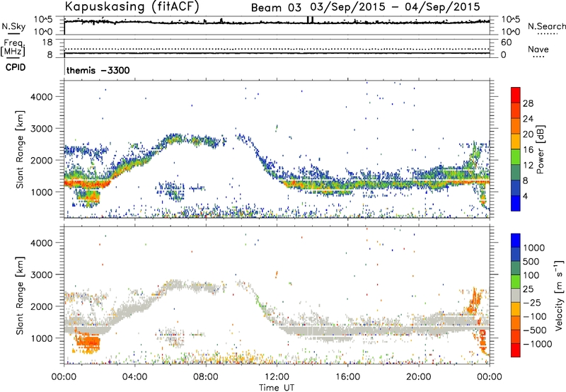Pick the light green segment of Power color bar
The height and width of the screenshot is (392, 566).
(x=516, y=156)
